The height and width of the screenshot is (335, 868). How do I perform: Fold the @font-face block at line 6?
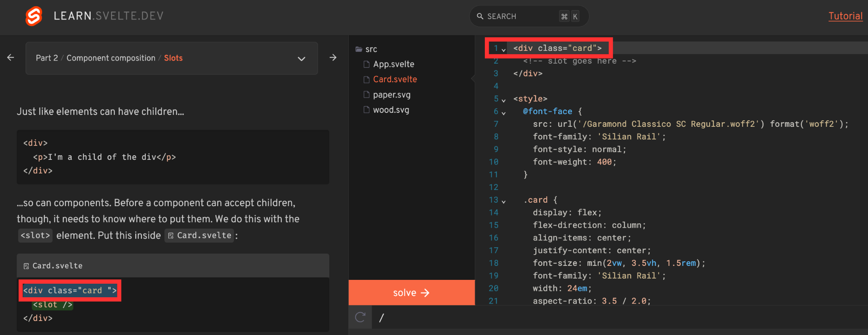click(x=504, y=113)
